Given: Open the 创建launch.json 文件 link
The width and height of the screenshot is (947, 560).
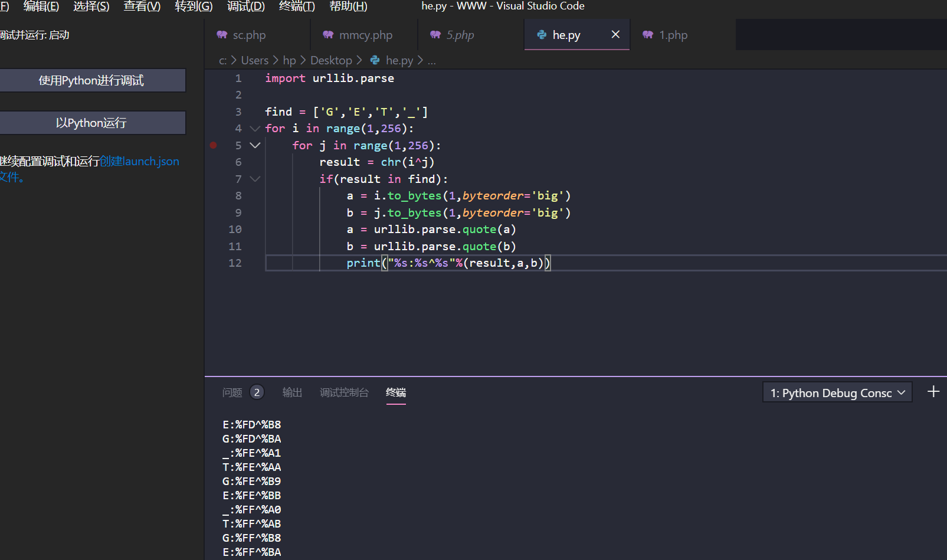Looking at the screenshot, I should (139, 161).
